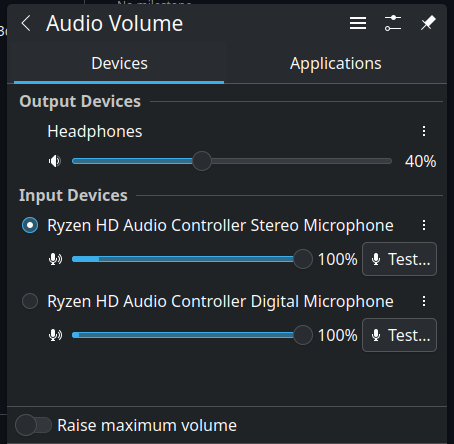
Task: Open the three-dot menu for Stereo Microphone
Action: point(424,225)
